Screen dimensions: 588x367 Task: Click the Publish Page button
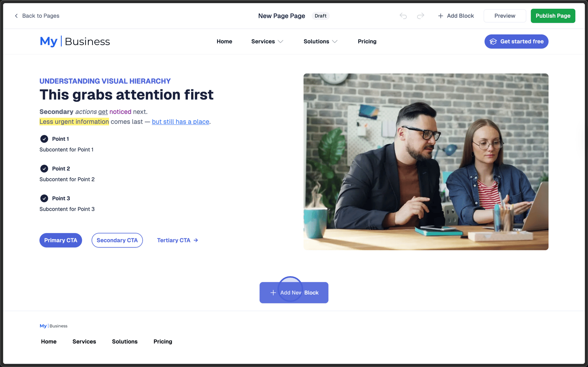pyautogui.click(x=553, y=16)
